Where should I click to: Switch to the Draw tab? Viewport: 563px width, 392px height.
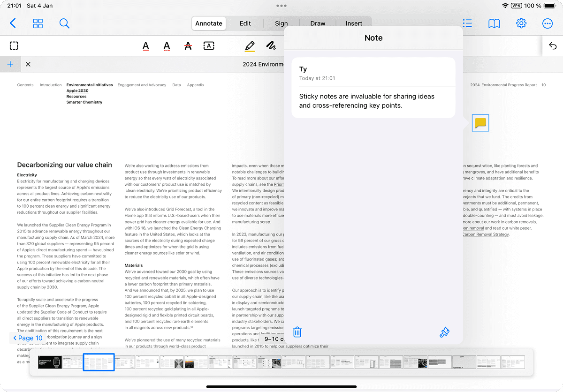point(318,23)
